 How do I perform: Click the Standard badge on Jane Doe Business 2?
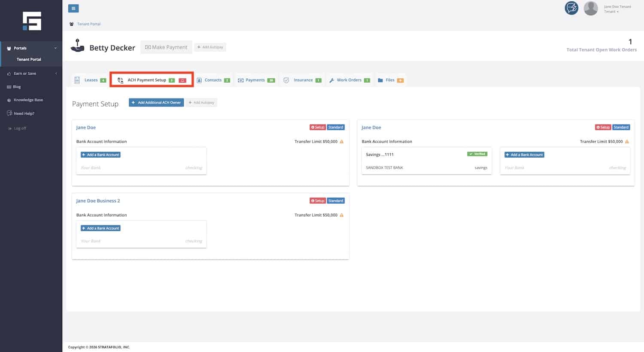point(336,201)
